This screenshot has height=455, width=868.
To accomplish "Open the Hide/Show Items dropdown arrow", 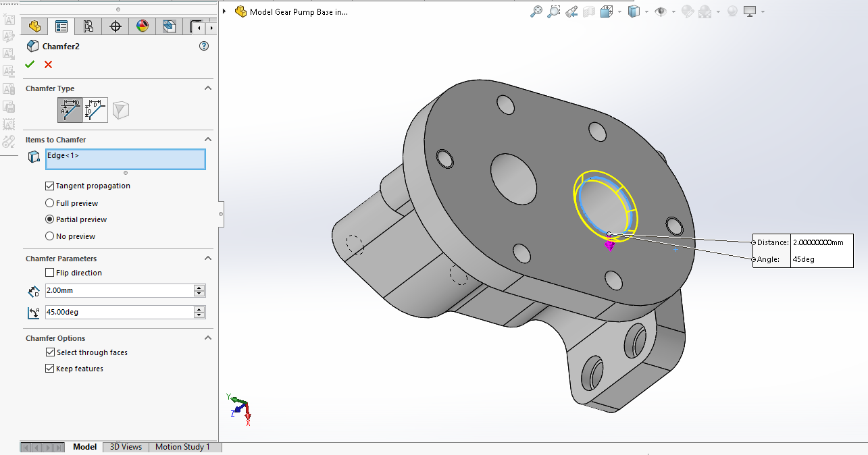I will pyautogui.click(x=673, y=11).
